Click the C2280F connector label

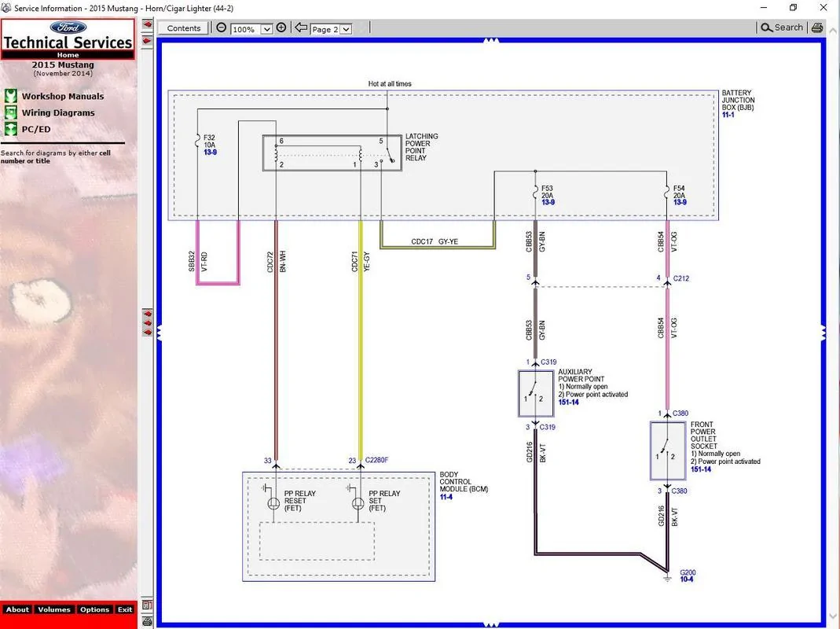[x=376, y=460]
